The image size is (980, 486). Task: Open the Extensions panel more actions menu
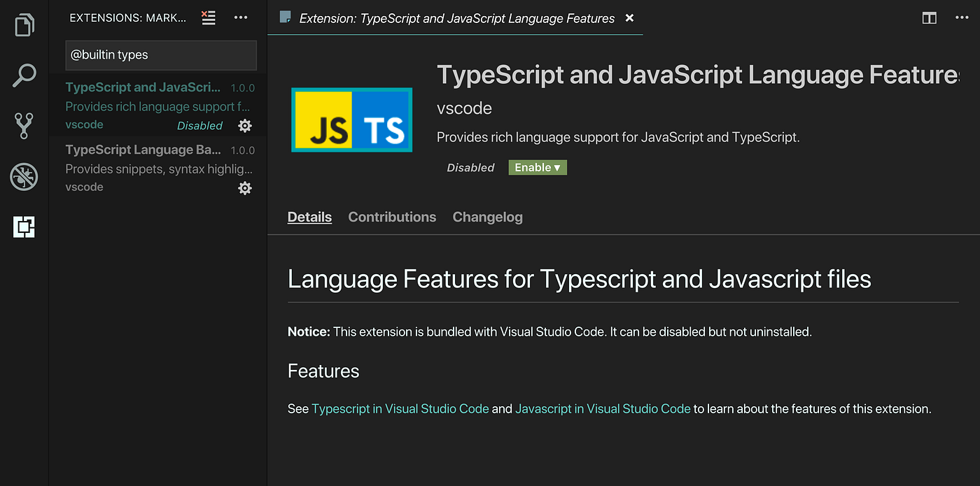(241, 17)
